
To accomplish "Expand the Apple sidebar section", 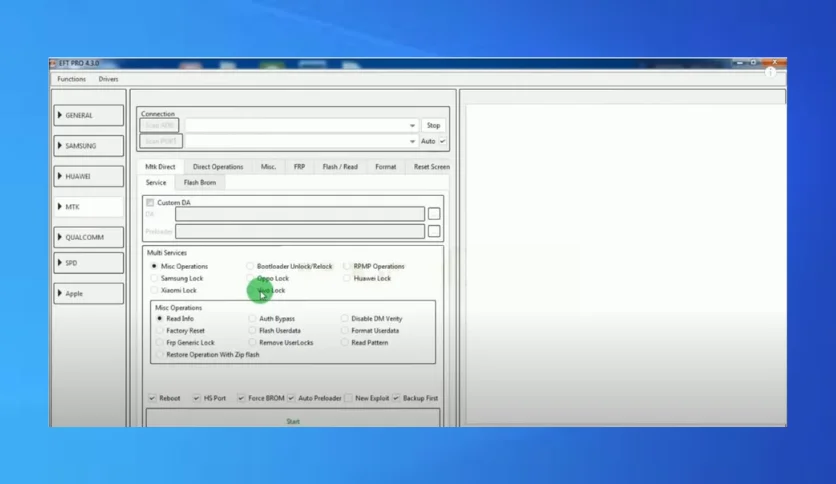I will [89, 293].
